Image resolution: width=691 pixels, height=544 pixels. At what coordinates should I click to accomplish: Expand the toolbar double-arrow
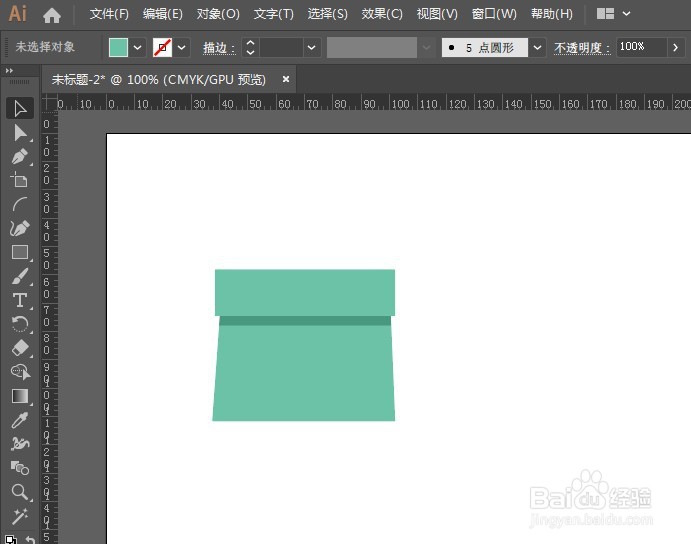tap(9, 71)
